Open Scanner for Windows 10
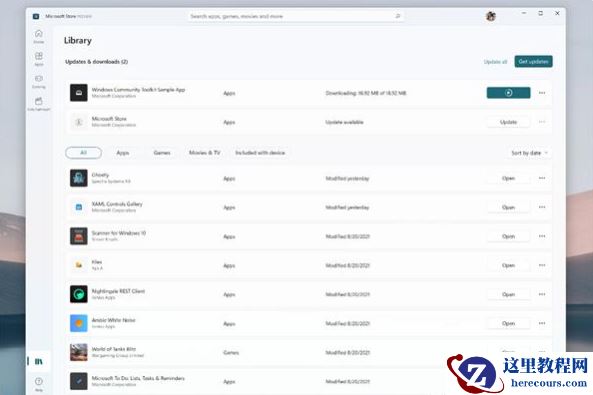Image resolution: width=593 pixels, height=395 pixels. click(508, 236)
